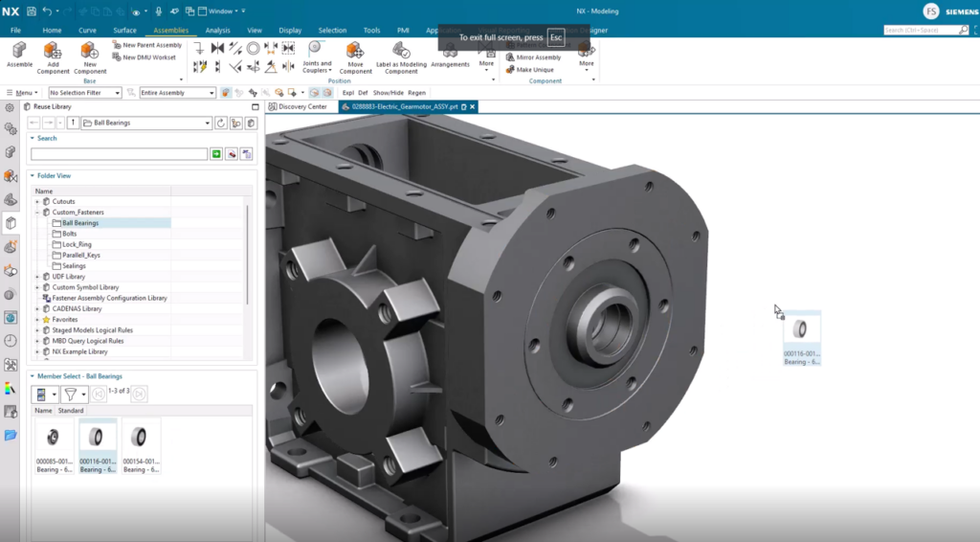Screen dimensions: 980x542
Task: Open the Entire Assembly scope dropdown
Action: click(177, 93)
